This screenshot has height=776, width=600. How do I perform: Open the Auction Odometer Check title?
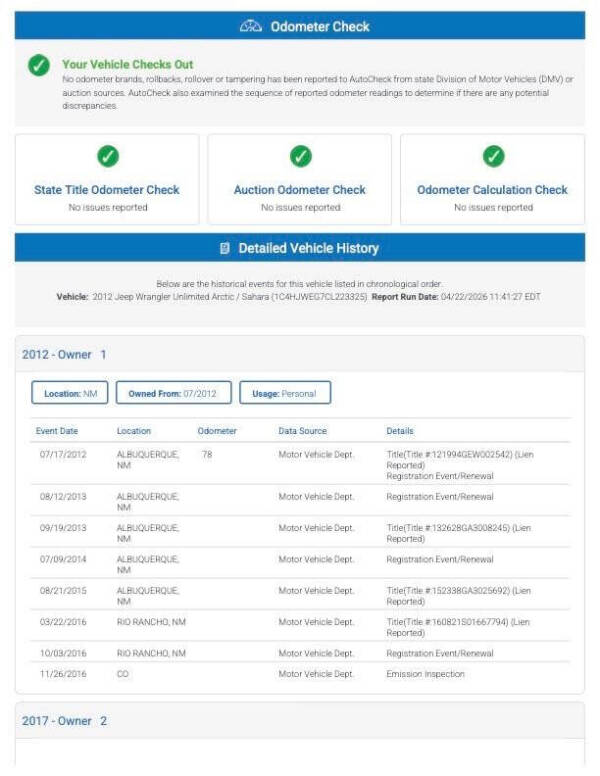[x=300, y=190]
